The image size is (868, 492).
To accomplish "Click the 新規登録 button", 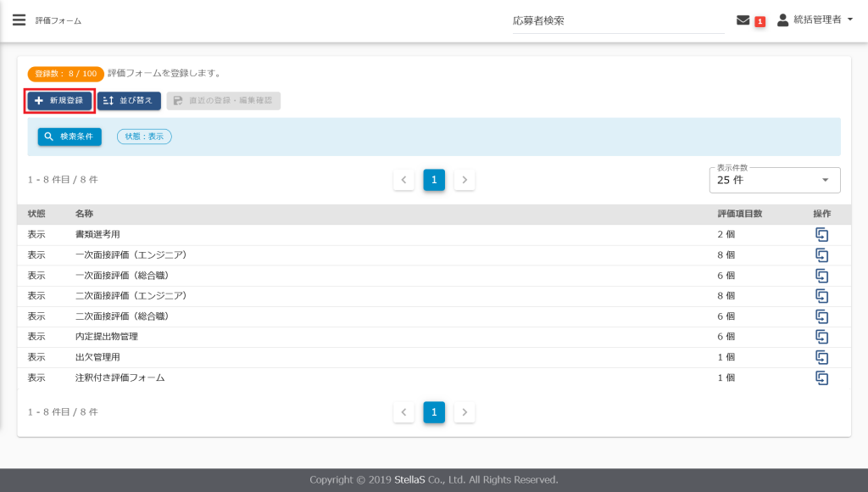I will click(59, 101).
